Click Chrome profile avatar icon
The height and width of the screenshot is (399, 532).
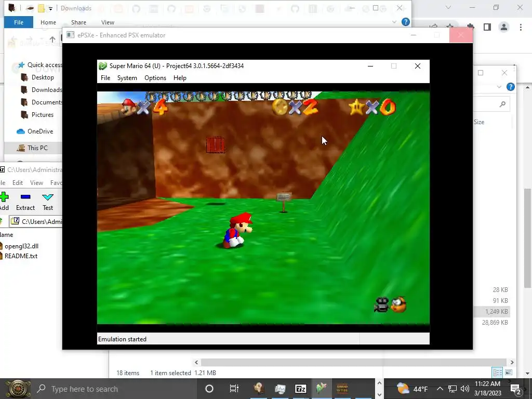[x=504, y=27]
